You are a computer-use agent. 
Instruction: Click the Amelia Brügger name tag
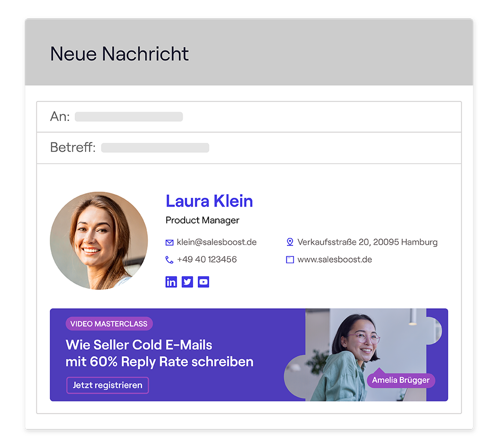(401, 380)
